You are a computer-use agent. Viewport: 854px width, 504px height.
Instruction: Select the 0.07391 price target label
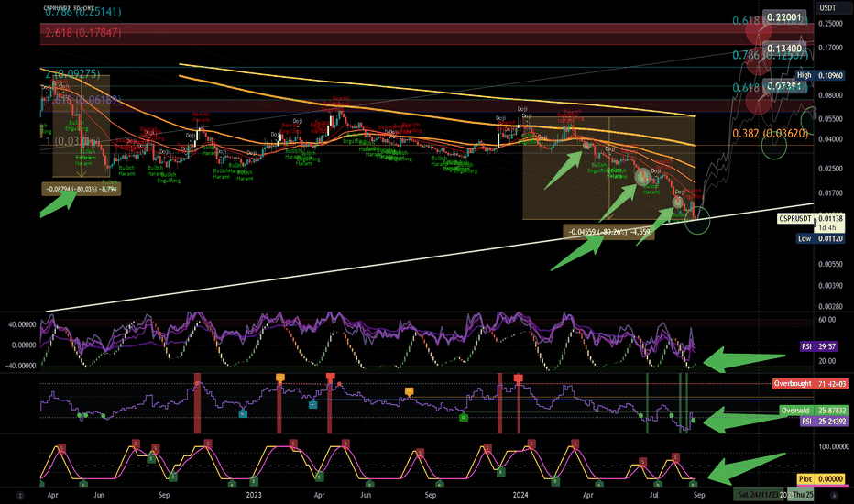point(783,85)
